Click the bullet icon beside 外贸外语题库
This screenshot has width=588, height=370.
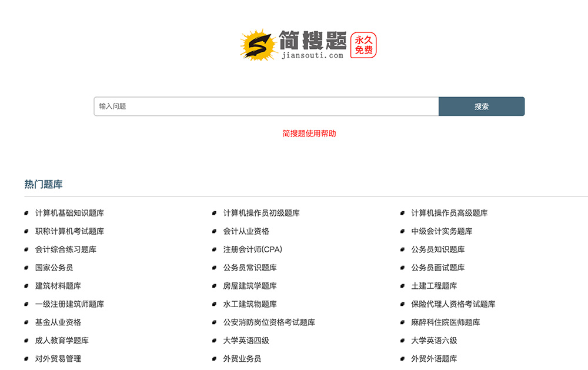[x=402, y=358]
